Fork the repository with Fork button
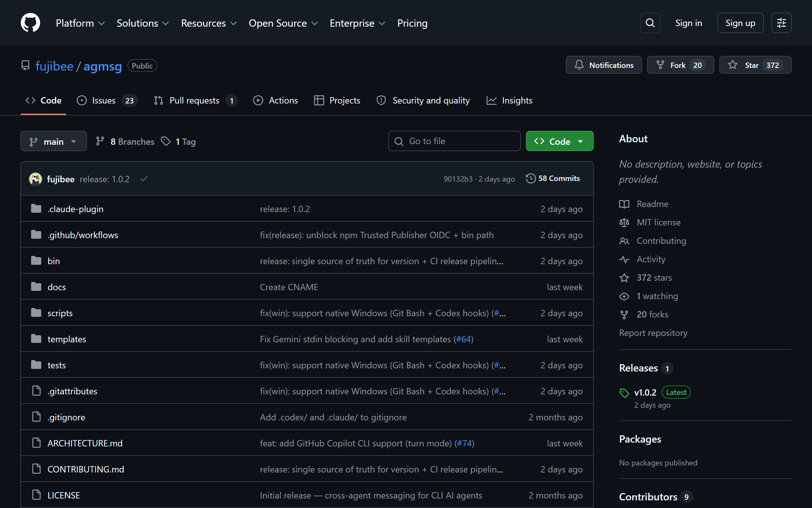This screenshot has width=812, height=508. click(680, 65)
